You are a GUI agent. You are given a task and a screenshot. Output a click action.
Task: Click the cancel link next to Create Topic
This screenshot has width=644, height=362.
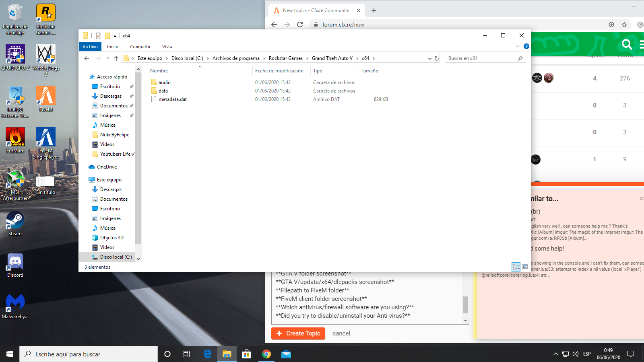341,333
